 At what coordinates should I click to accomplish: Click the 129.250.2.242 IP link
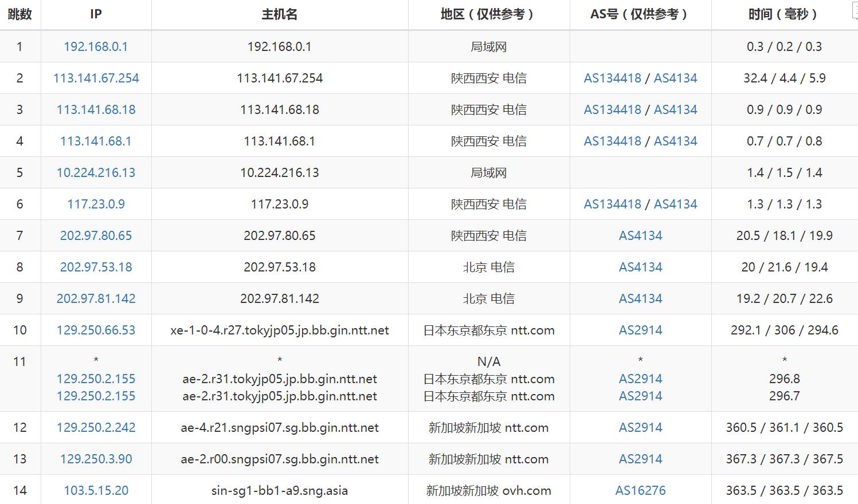pos(96,428)
